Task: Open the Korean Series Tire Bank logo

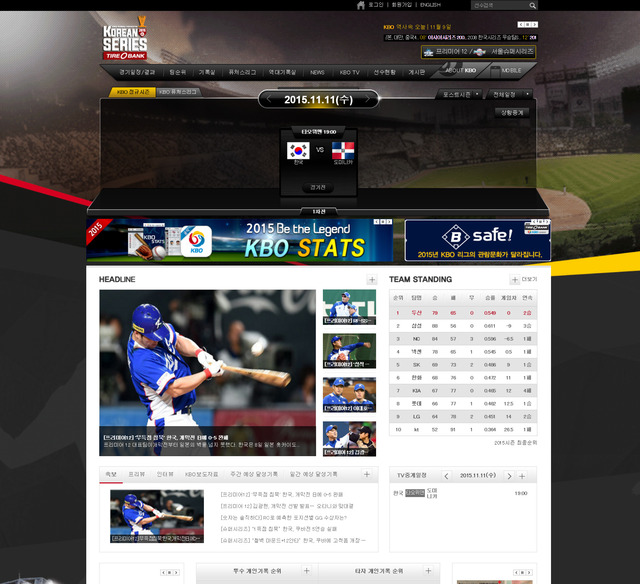Action: click(x=125, y=38)
